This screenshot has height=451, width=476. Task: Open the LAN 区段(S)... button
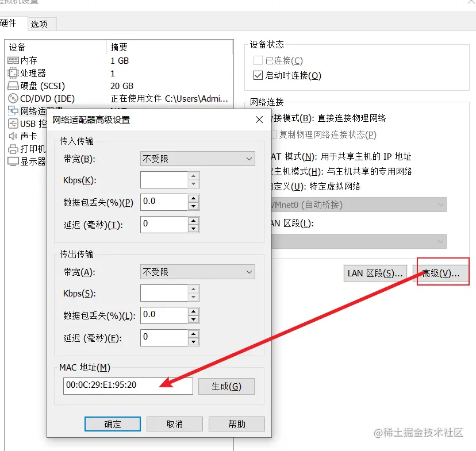[x=375, y=273]
